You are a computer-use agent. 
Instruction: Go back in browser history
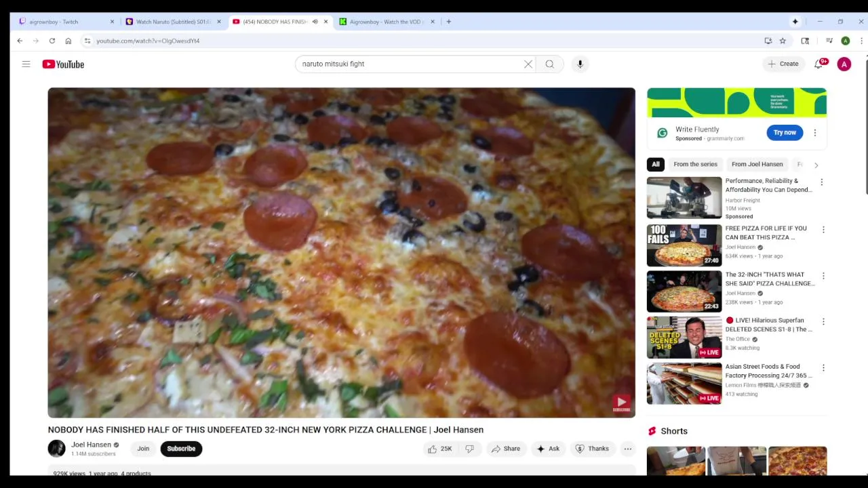click(20, 41)
